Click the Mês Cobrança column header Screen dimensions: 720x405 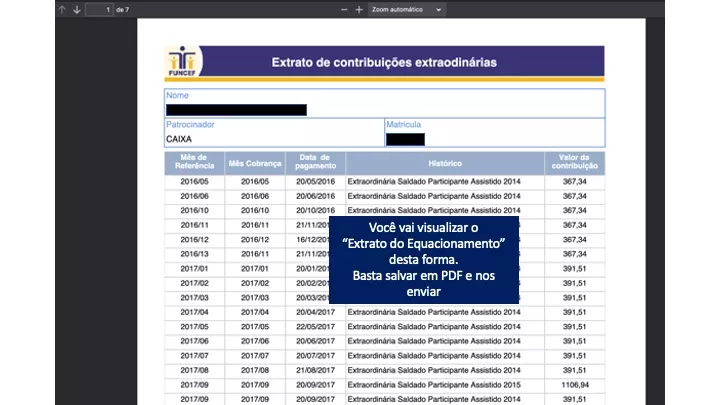pyautogui.click(x=255, y=163)
